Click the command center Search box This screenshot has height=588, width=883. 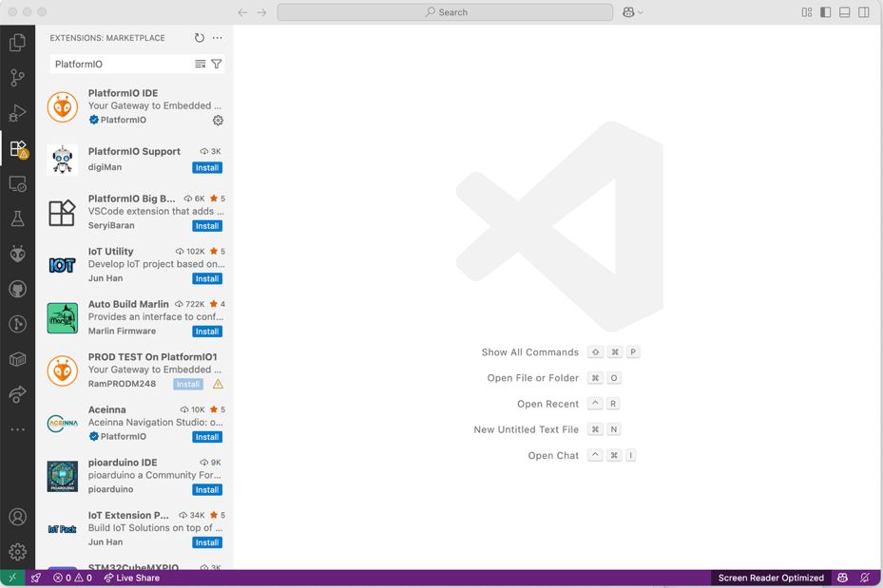(445, 12)
